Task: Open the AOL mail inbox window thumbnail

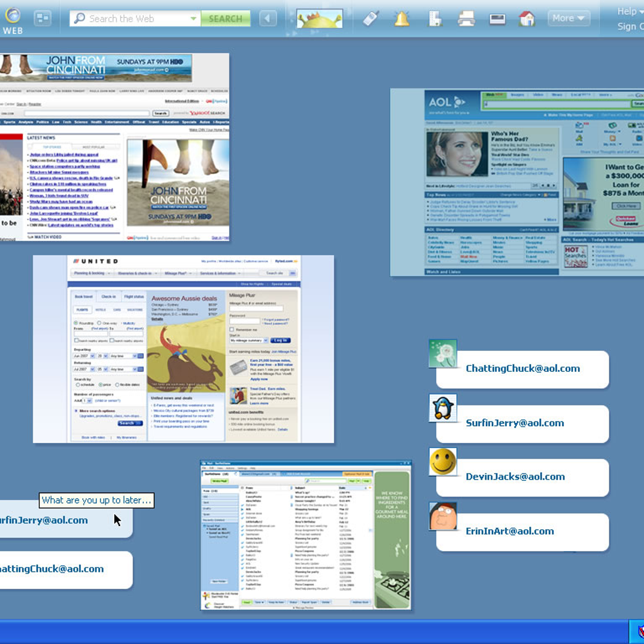Action: [306, 535]
